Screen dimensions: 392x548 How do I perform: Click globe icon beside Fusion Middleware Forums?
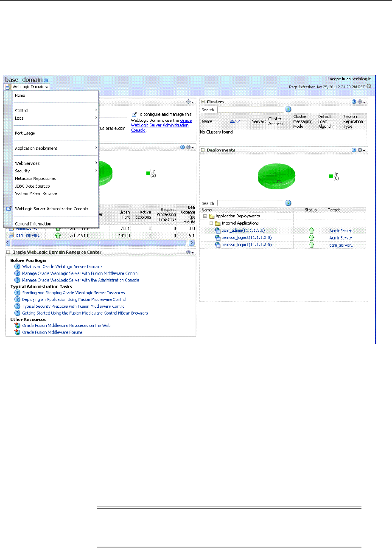17,332
